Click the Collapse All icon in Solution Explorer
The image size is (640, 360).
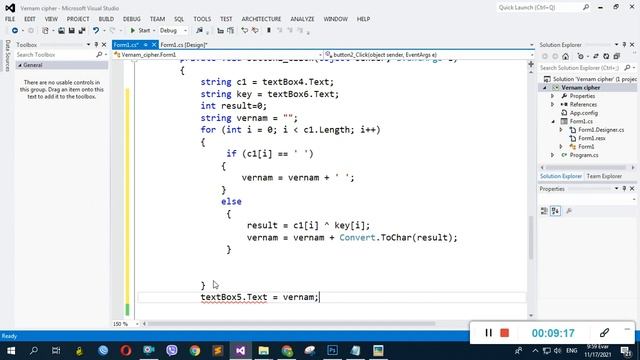pyautogui.click(x=617, y=56)
